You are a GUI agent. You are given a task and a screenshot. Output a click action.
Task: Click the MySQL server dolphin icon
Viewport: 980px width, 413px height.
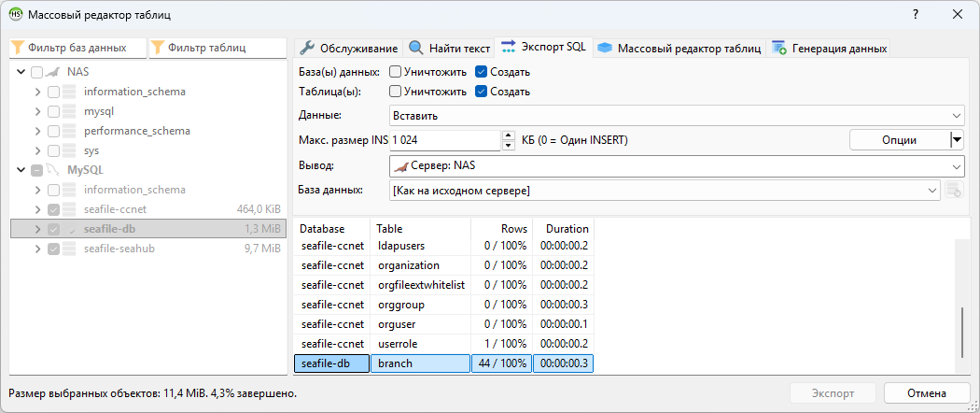coord(53,169)
